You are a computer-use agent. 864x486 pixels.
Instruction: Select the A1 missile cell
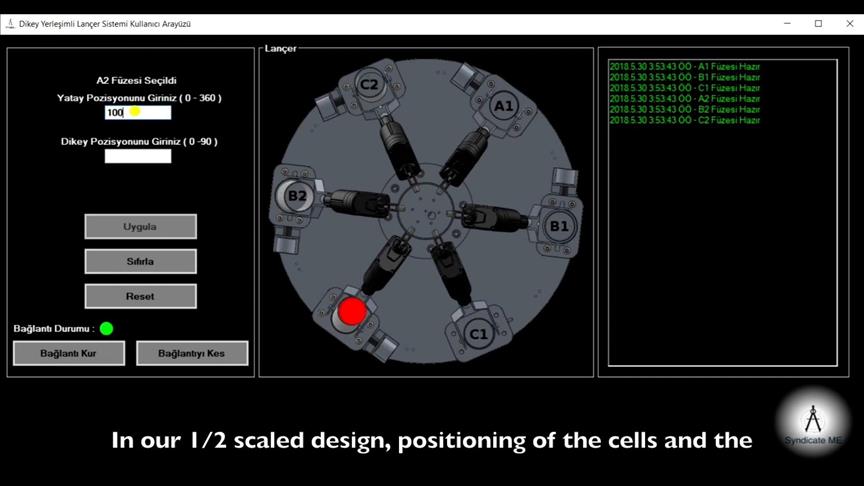[x=503, y=105]
